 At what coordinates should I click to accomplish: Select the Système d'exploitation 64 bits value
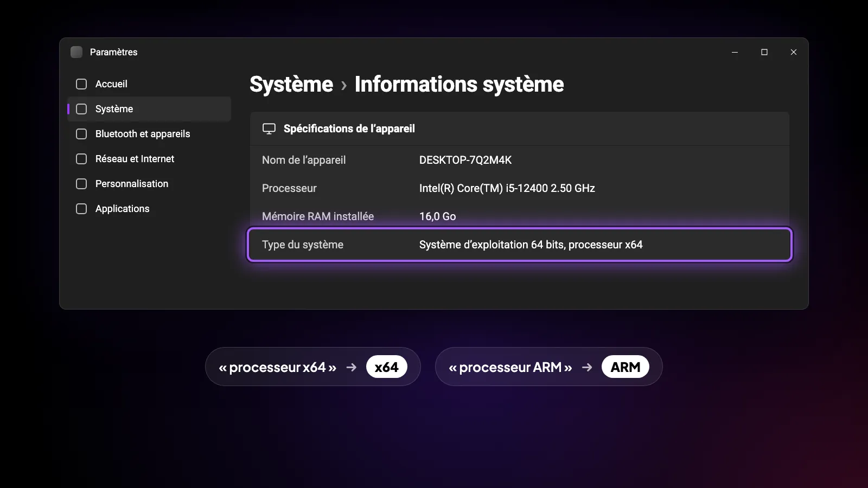click(531, 245)
